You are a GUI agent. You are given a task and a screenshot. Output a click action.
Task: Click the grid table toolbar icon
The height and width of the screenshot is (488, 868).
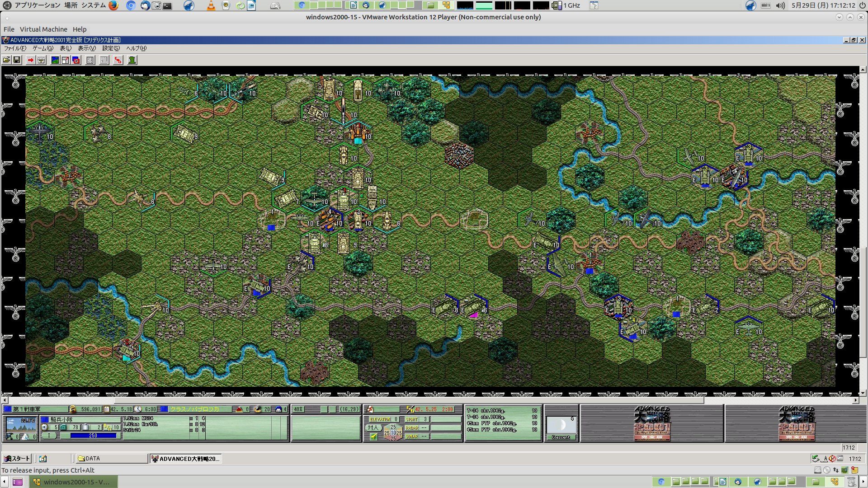tap(90, 60)
